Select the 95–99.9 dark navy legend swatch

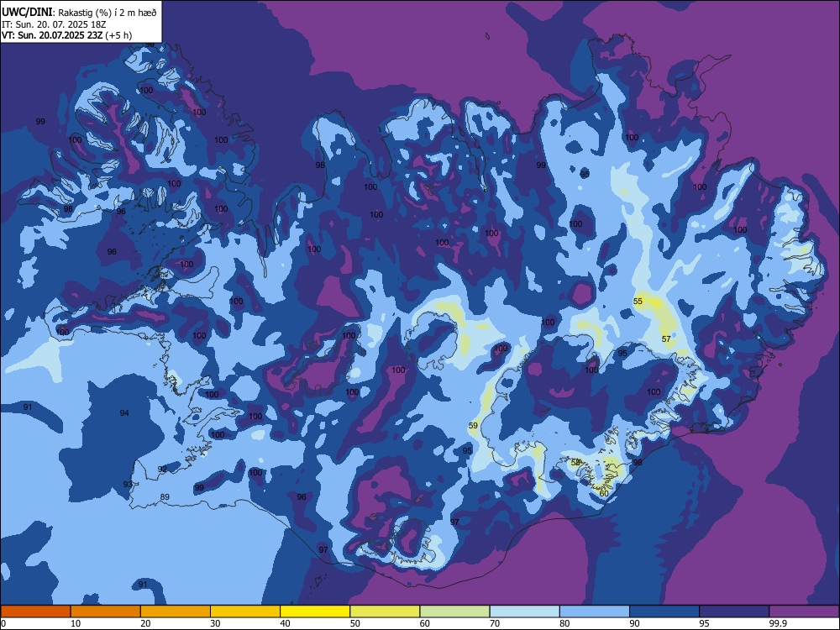[734, 612]
